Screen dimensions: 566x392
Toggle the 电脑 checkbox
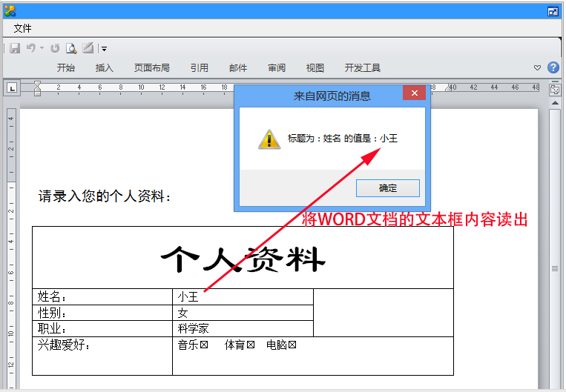[x=292, y=345]
